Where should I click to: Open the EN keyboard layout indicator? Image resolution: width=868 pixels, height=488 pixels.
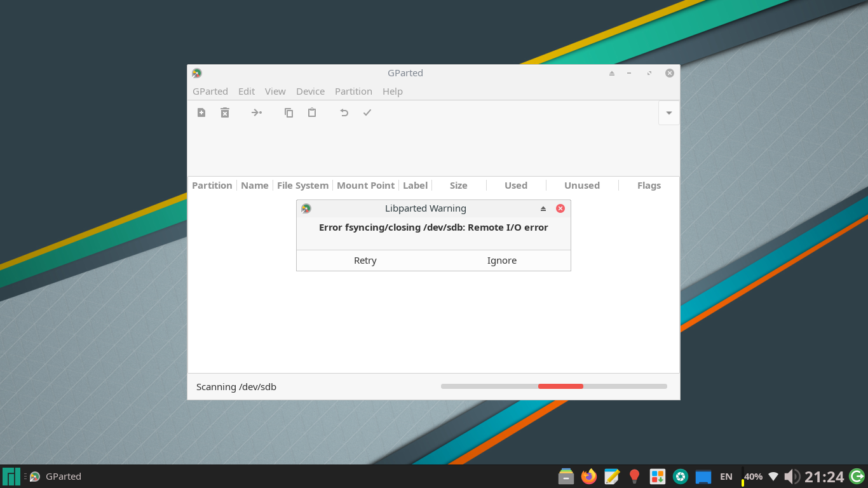click(x=726, y=477)
